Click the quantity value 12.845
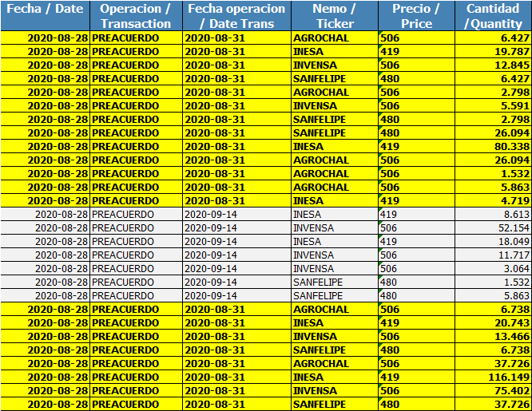 [x=494, y=65]
